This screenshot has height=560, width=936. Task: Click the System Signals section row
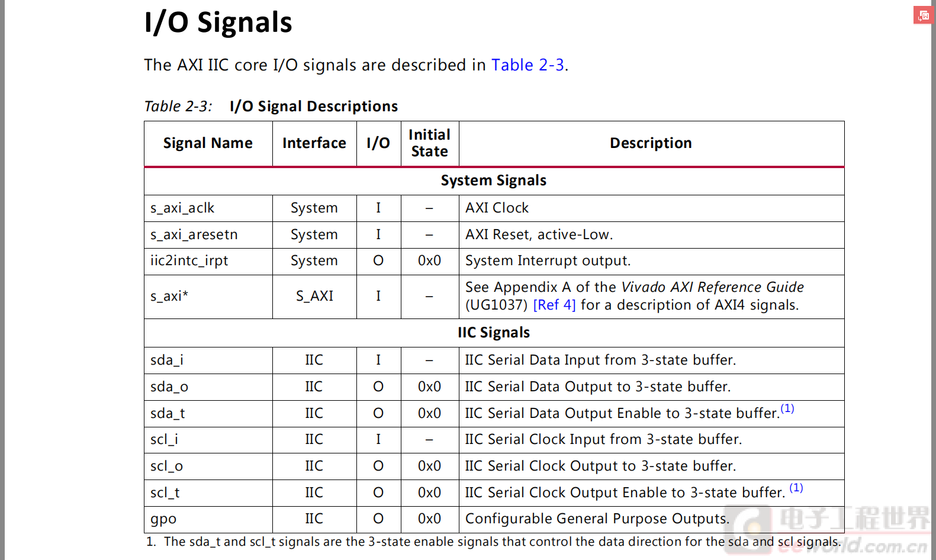tap(494, 181)
